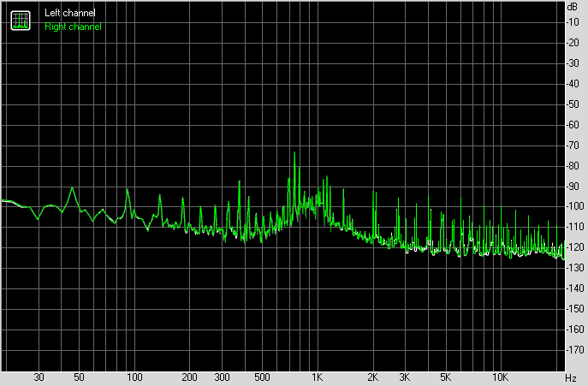Select the Left channel legend label
588x386 pixels.
[70, 13]
